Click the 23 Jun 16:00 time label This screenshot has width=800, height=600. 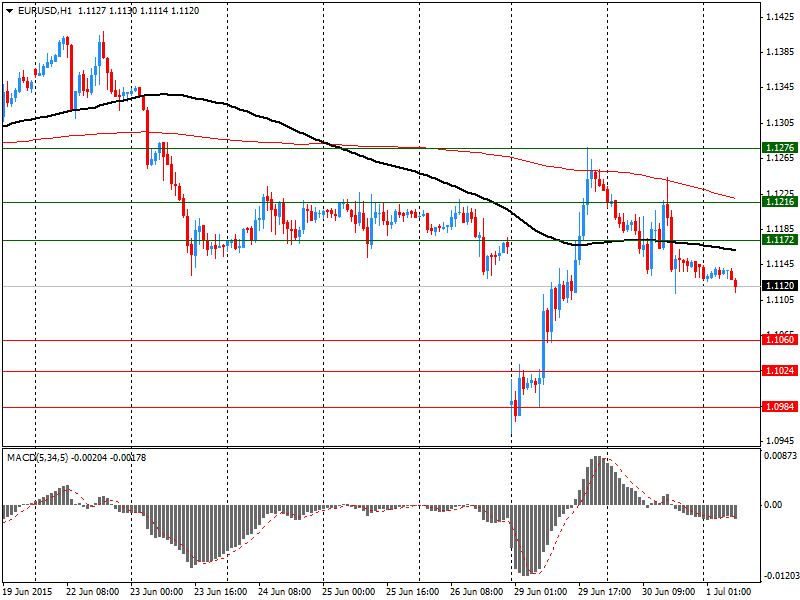point(220,592)
